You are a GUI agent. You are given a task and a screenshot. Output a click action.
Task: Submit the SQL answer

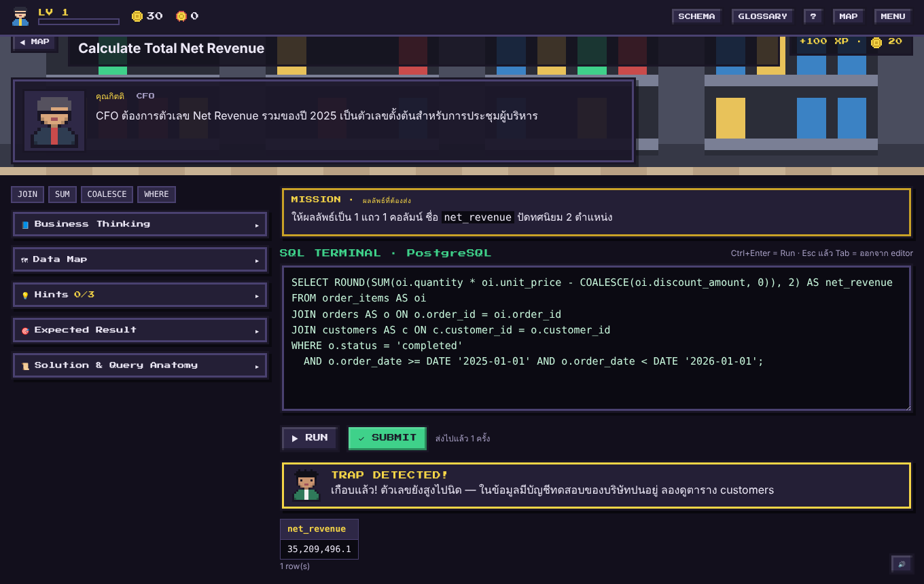387,438
